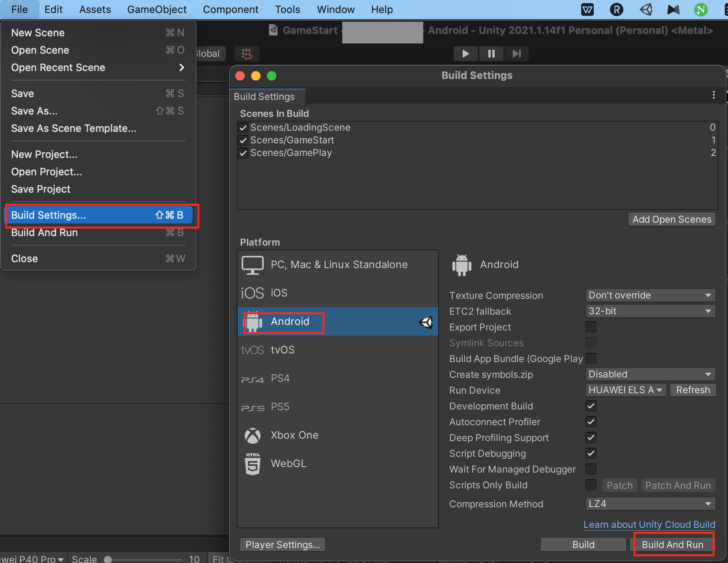This screenshot has width=728, height=563.
Task: Open the Texture Compression dropdown
Action: point(650,295)
